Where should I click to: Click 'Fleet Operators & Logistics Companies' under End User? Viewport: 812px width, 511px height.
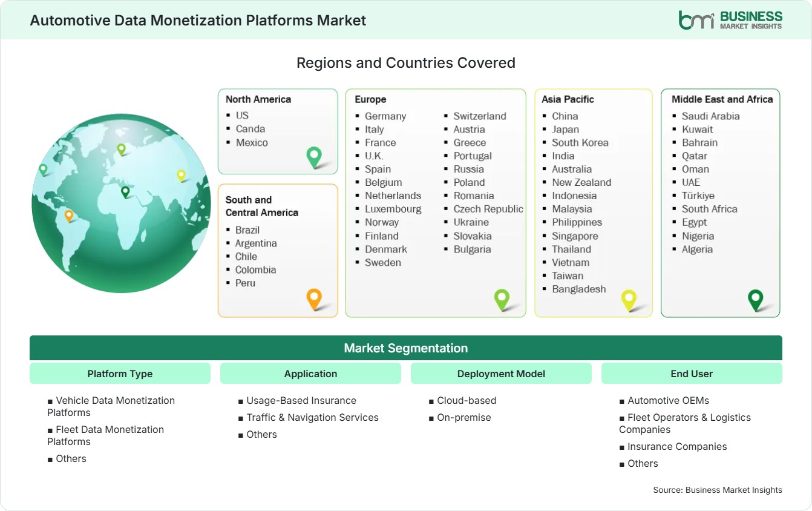coord(685,424)
